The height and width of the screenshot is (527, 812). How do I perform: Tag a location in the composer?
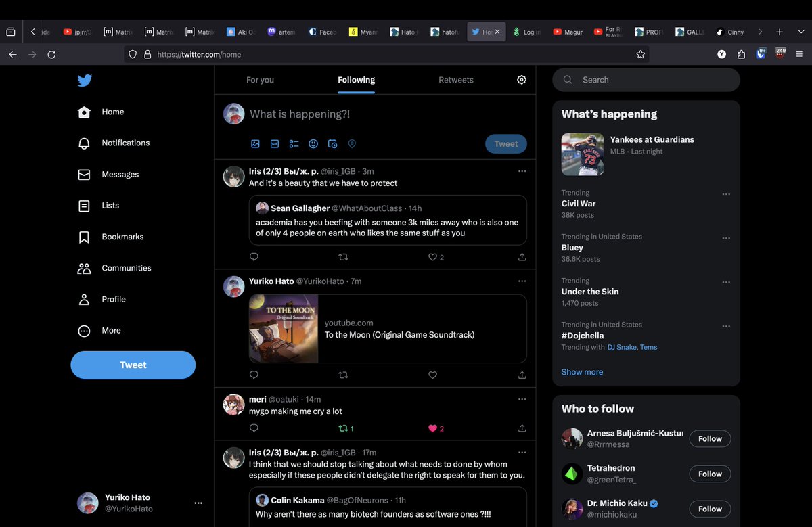(x=352, y=144)
